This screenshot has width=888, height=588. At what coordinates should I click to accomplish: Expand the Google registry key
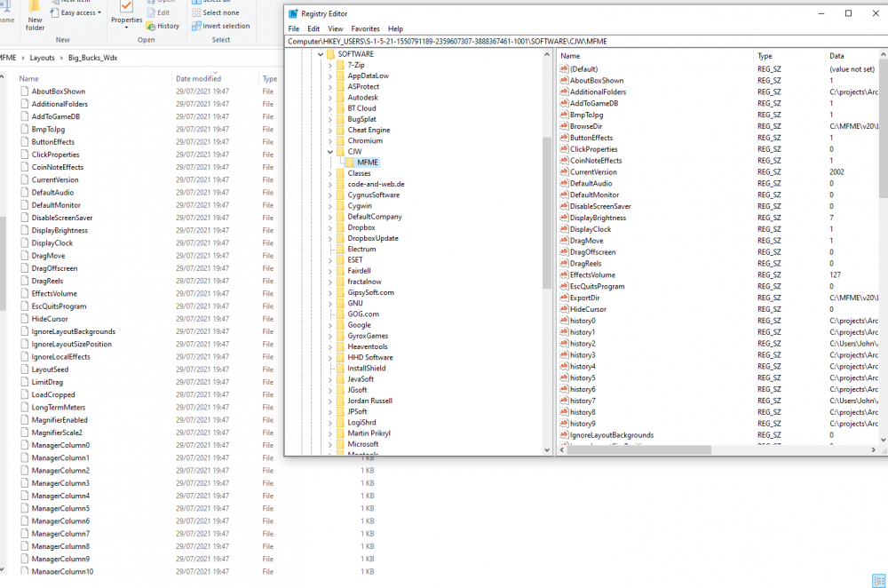(x=330, y=325)
